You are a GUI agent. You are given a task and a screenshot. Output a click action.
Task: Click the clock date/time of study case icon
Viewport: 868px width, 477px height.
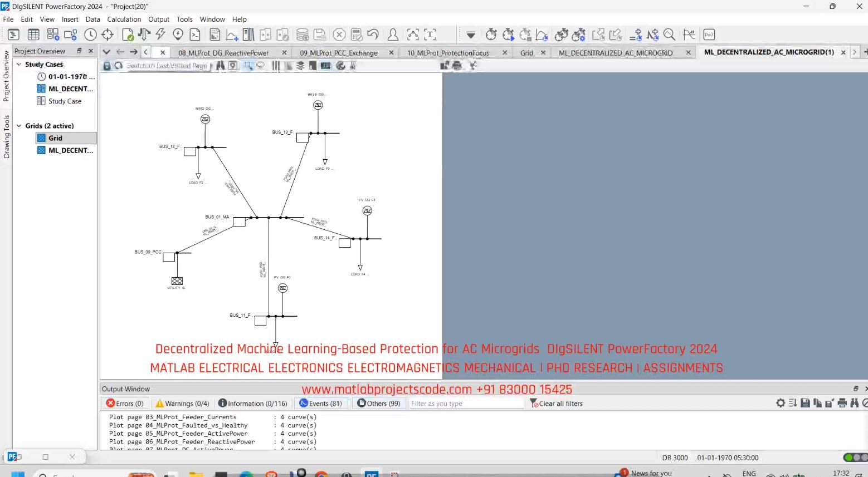(x=90, y=35)
